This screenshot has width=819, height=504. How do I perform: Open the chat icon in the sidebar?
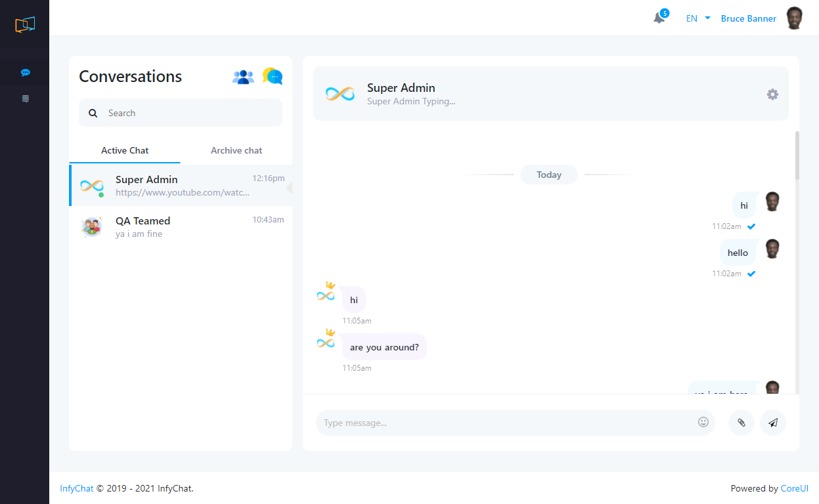pyautogui.click(x=25, y=73)
